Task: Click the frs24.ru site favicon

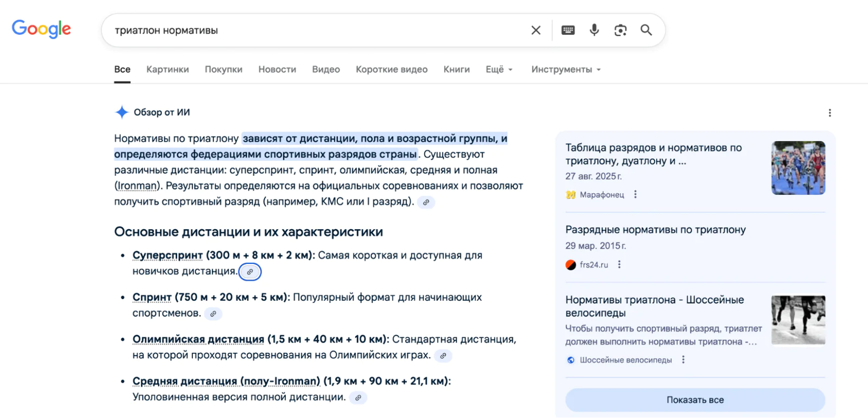Action: [x=570, y=265]
